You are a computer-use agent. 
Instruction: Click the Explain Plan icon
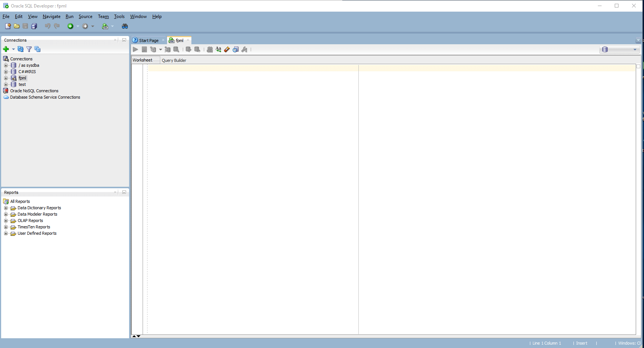153,49
